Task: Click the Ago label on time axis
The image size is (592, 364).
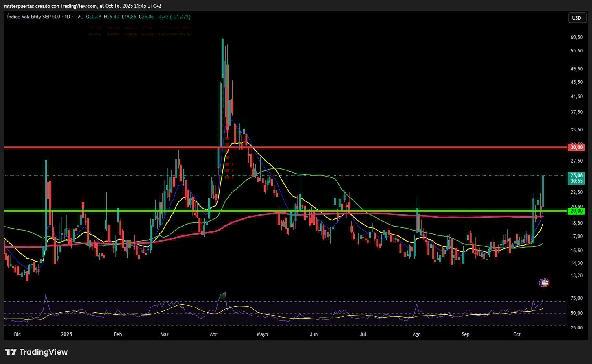Action: [x=416, y=334]
